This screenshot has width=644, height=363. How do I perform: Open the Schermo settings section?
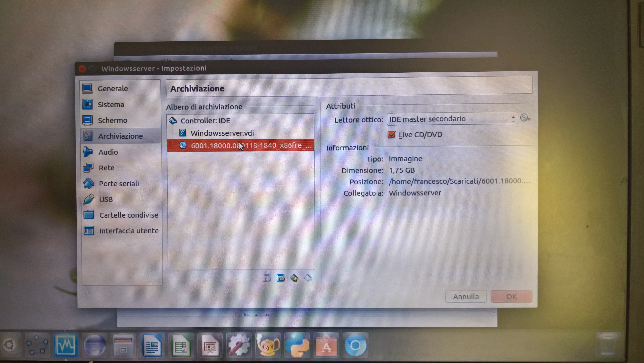point(121,120)
